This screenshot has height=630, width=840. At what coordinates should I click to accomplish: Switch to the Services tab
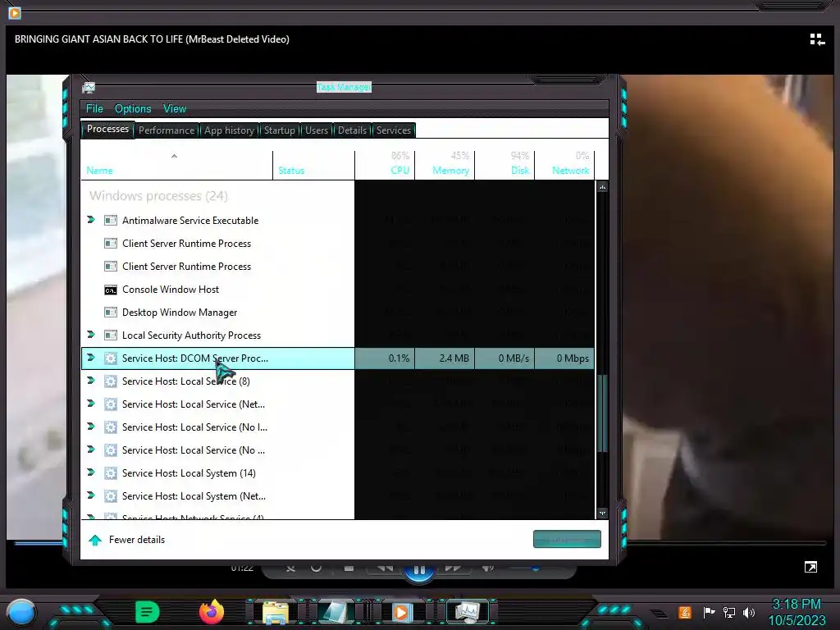click(x=393, y=130)
